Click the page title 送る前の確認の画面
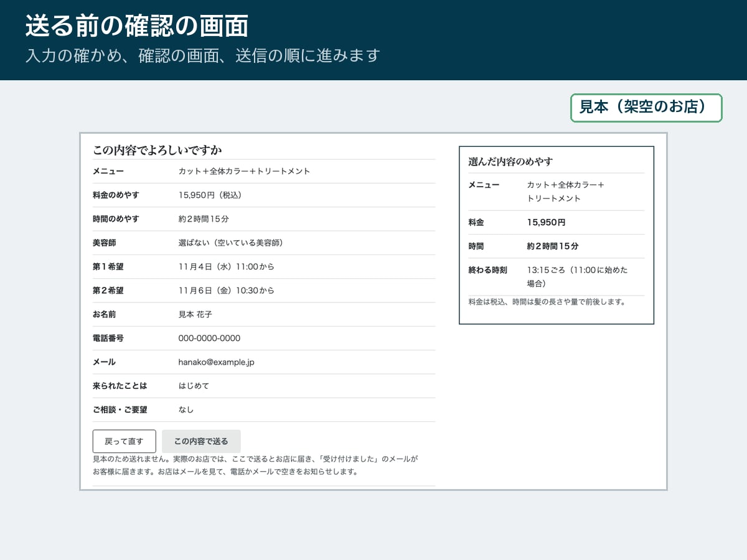Image resolution: width=747 pixels, height=560 pixels. click(x=137, y=26)
